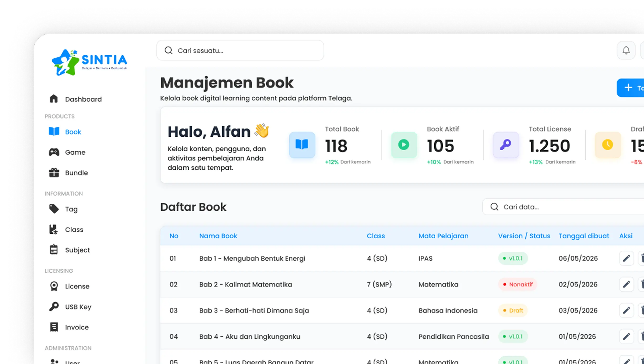Open the Tag icon in sidebar
644x364 pixels.
54,209
